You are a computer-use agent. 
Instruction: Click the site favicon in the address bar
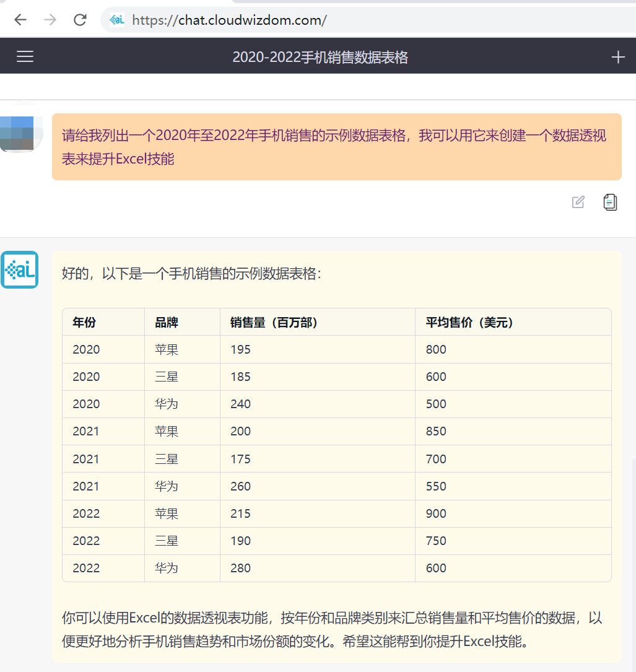(116, 20)
